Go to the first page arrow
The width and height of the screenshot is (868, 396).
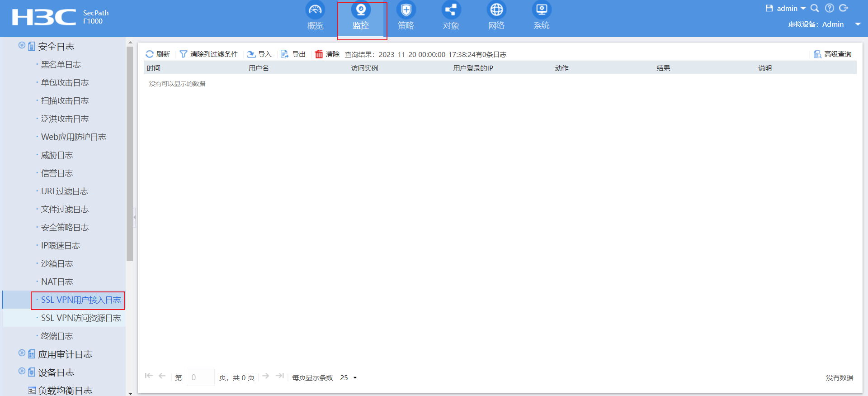(149, 376)
